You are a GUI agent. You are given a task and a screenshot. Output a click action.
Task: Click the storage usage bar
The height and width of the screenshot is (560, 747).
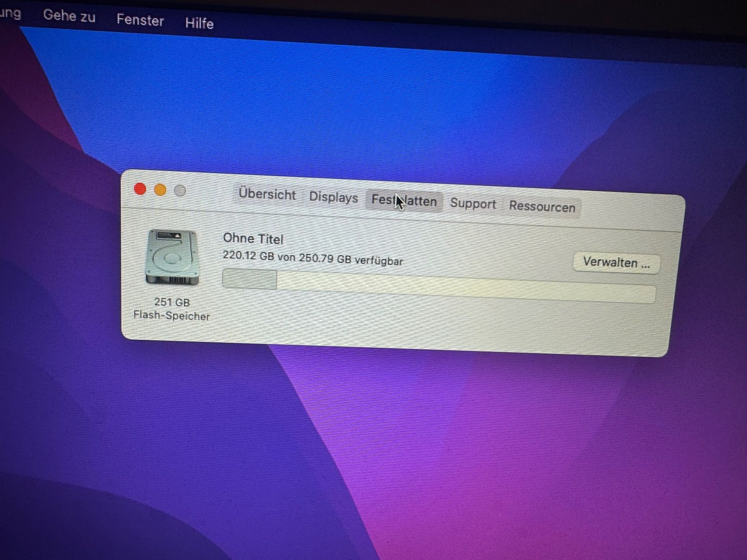pos(439,286)
